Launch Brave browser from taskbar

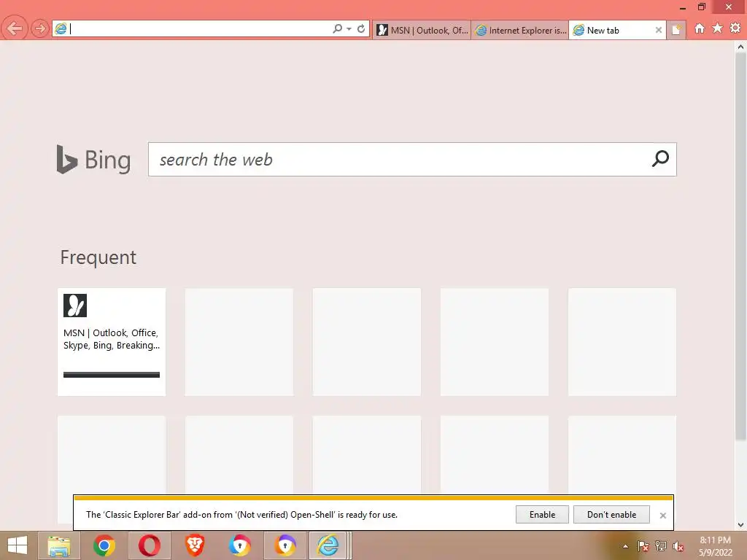(195, 545)
